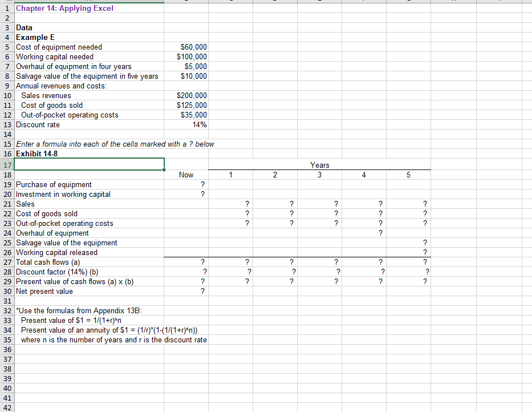Select the $100,000 working capital value

point(186,56)
